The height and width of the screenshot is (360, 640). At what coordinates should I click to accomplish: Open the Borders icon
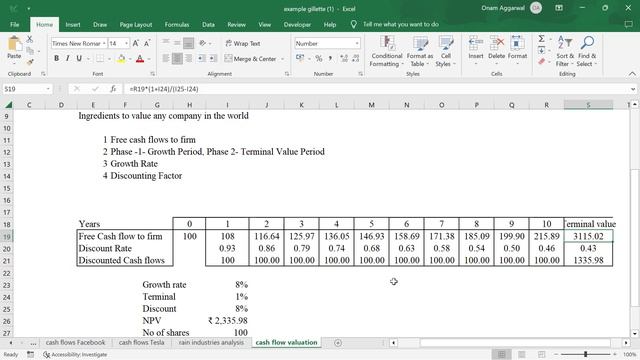coord(100,59)
